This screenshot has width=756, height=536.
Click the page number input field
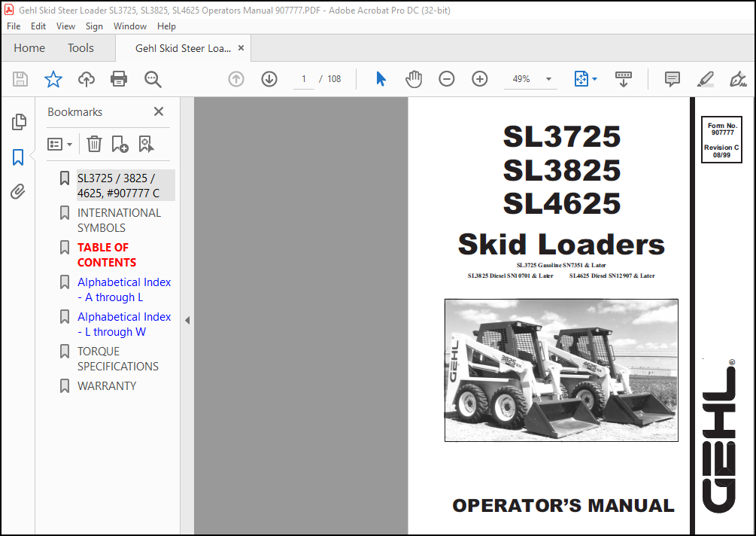304,78
